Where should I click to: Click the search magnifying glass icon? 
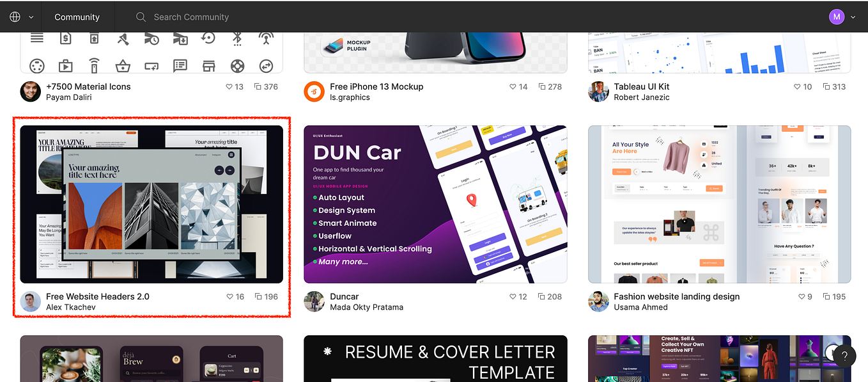(x=141, y=17)
